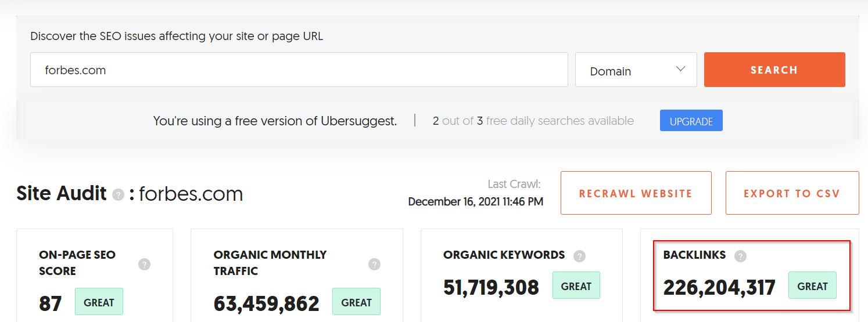Click the 51,719,308 organic keywords value
The image size is (868, 322).
pyautogui.click(x=491, y=288)
